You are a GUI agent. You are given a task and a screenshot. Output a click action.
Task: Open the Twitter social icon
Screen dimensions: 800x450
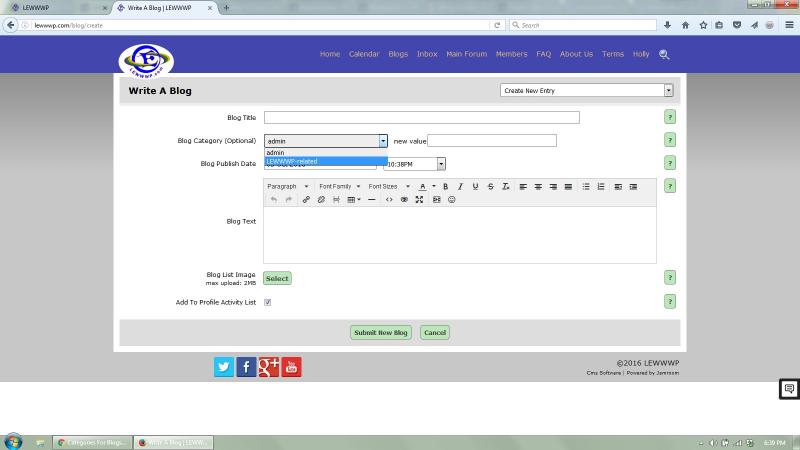tap(223, 367)
